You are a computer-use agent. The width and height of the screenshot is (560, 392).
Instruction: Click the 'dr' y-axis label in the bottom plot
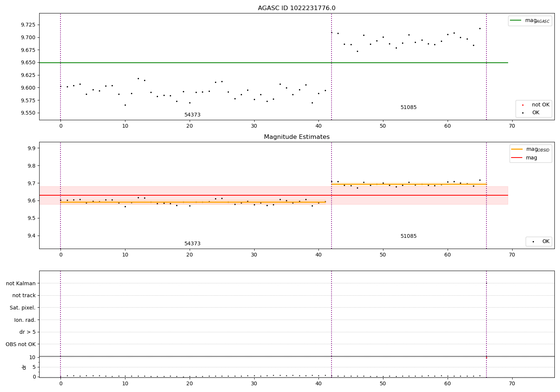(x=24, y=367)
